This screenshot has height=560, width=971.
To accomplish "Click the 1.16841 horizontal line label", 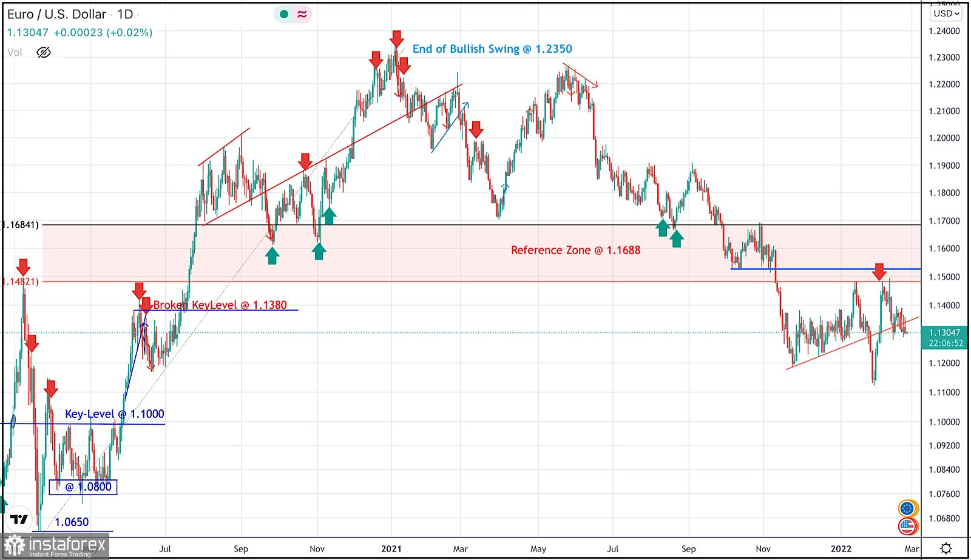I will tap(20, 225).
